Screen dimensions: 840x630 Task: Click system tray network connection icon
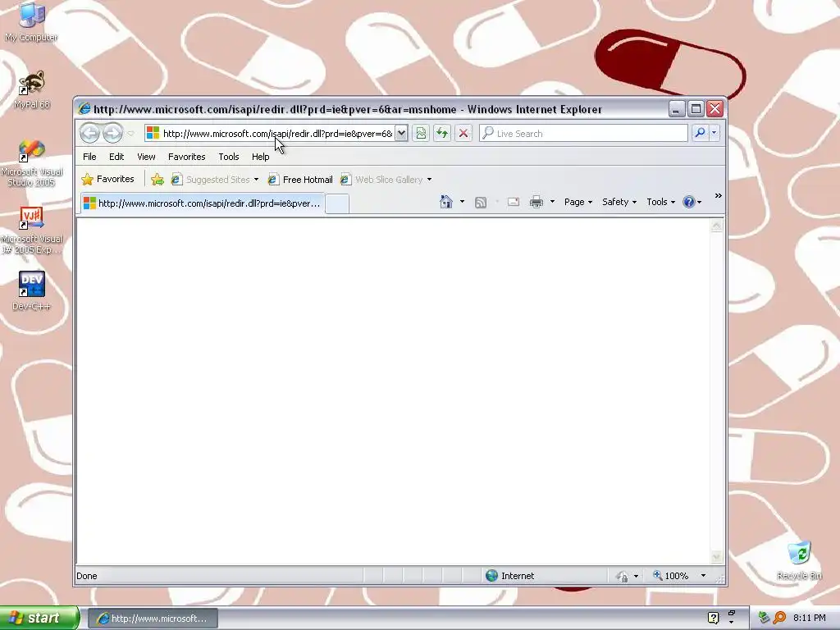(764, 618)
